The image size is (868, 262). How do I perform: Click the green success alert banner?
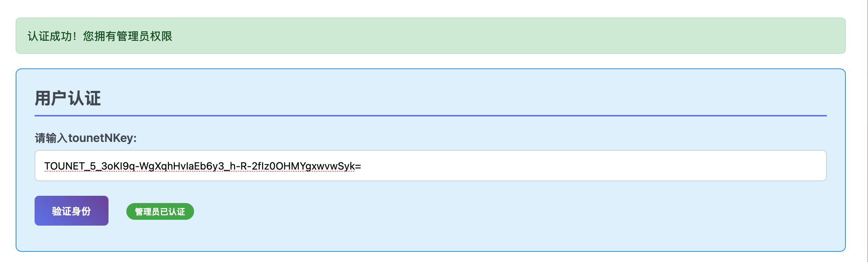tap(430, 36)
